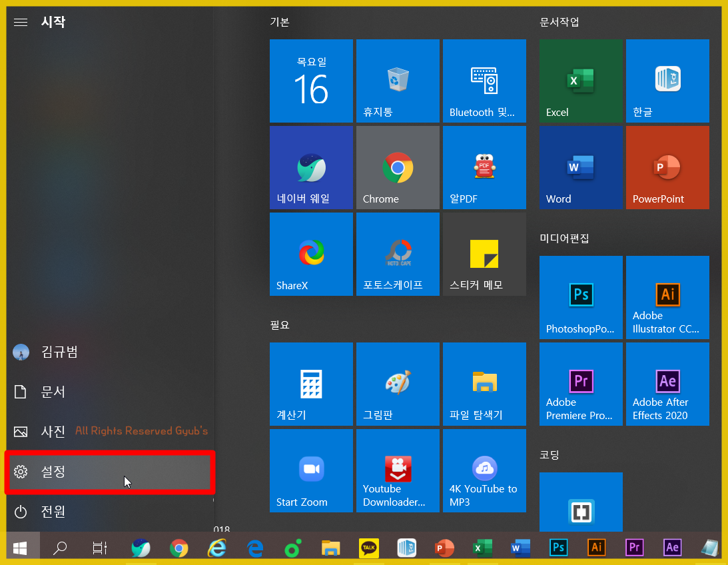Open the taskbar search magnifier

pyautogui.click(x=60, y=548)
